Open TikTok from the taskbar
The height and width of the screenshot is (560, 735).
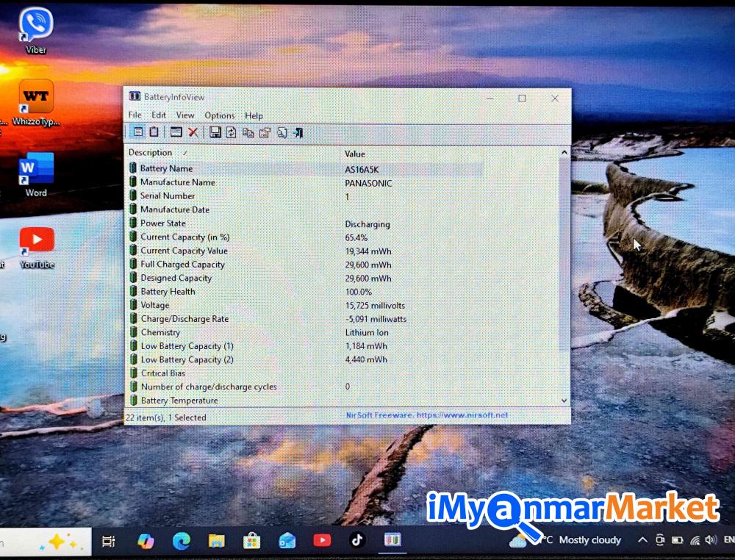[357, 540]
